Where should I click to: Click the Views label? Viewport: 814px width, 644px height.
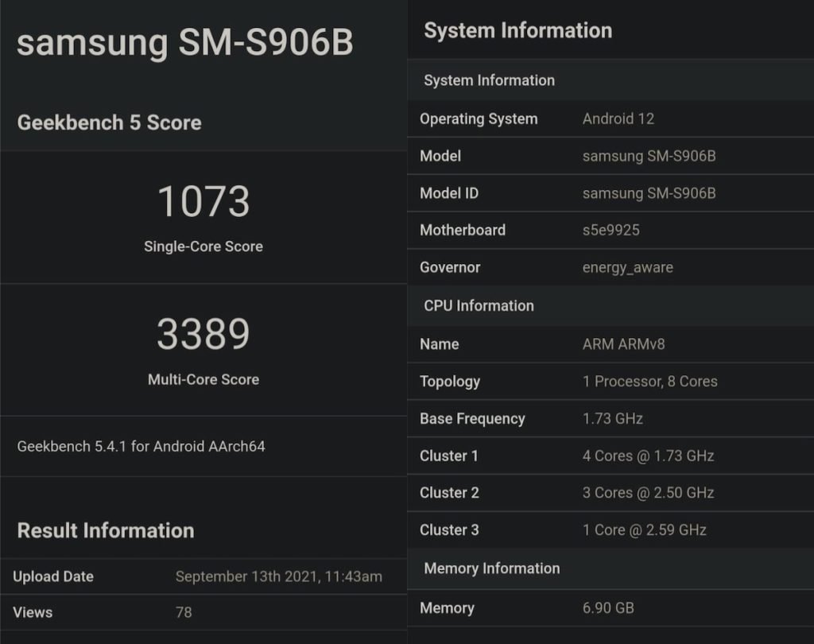pos(33,612)
